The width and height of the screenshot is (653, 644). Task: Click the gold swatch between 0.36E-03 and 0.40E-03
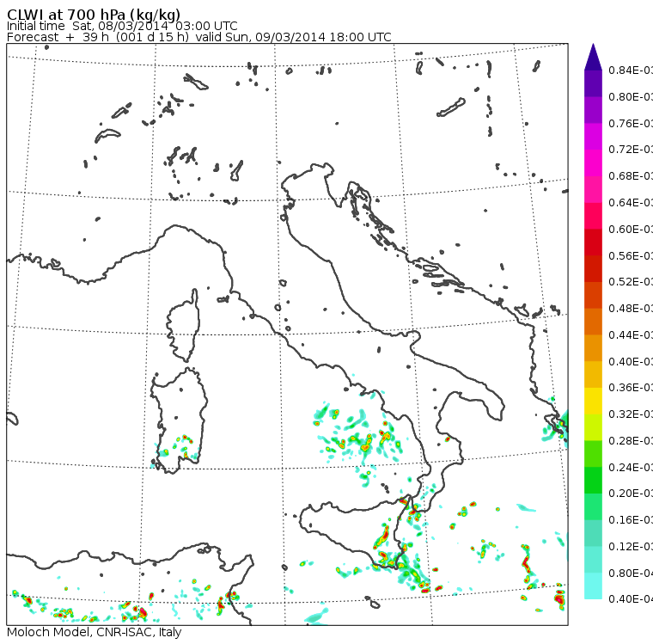(x=593, y=375)
